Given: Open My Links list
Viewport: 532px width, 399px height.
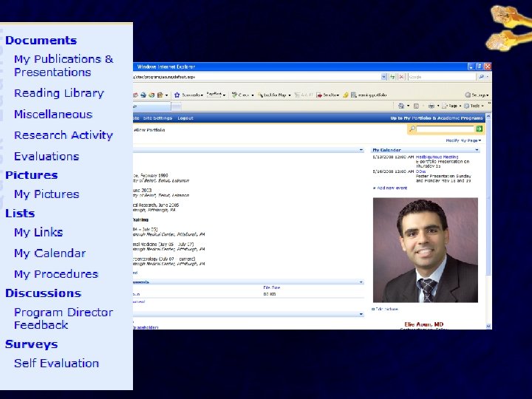Looking at the screenshot, I should pos(38,232).
